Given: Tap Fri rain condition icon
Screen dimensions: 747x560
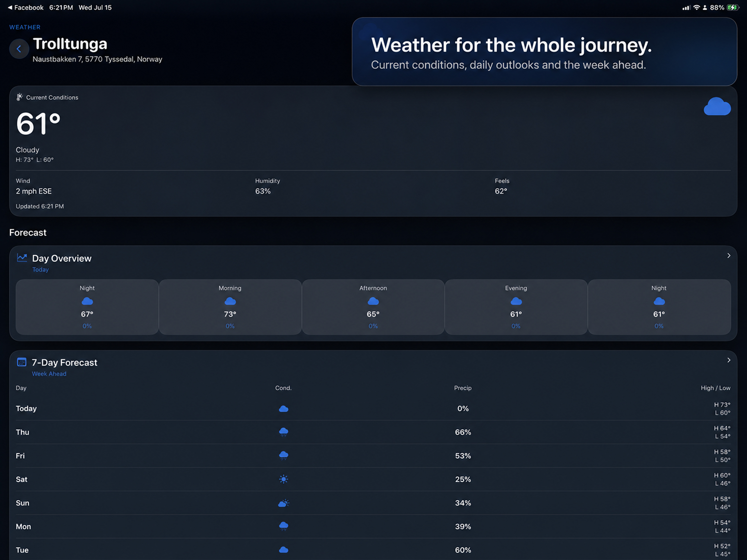Looking at the screenshot, I should coord(283,456).
